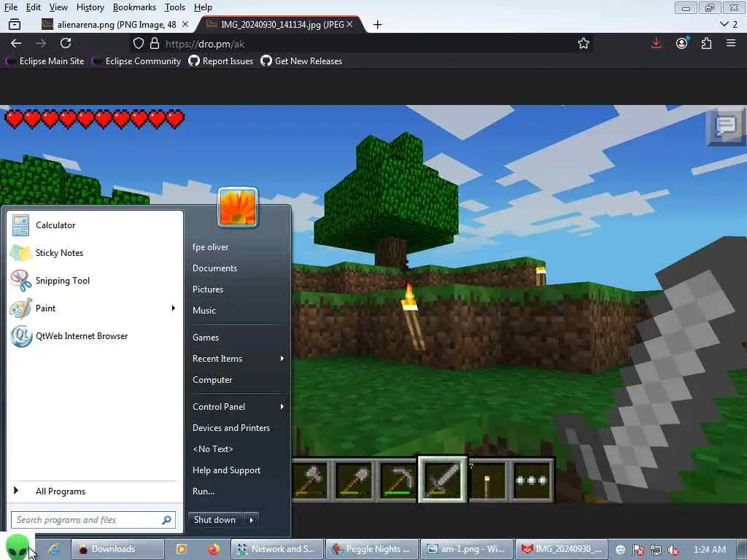Launch Sticky Notes from Start menu
This screenshot has width=747, height=560.
pos(94,253)
